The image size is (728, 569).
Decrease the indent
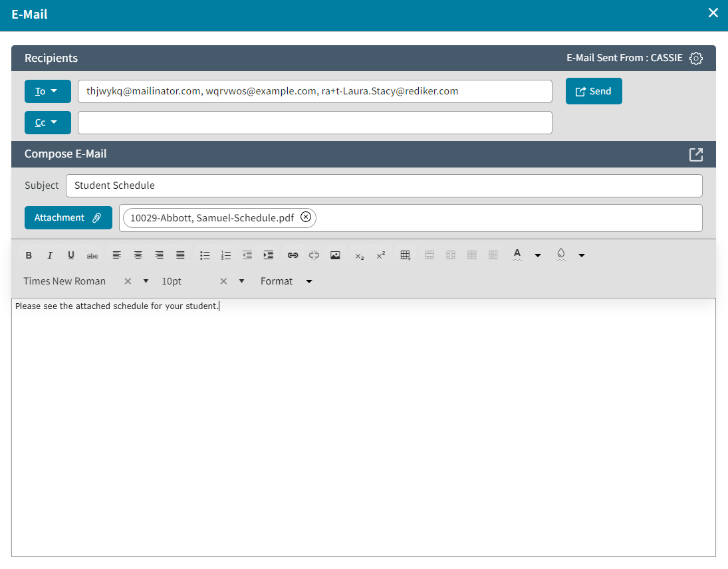coord(247,255)
